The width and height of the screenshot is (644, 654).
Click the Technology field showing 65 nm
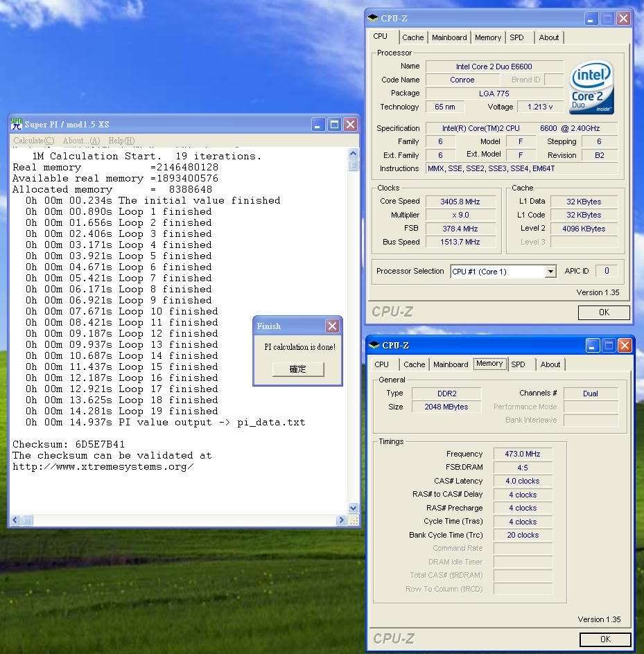click(x=445, y=107)
